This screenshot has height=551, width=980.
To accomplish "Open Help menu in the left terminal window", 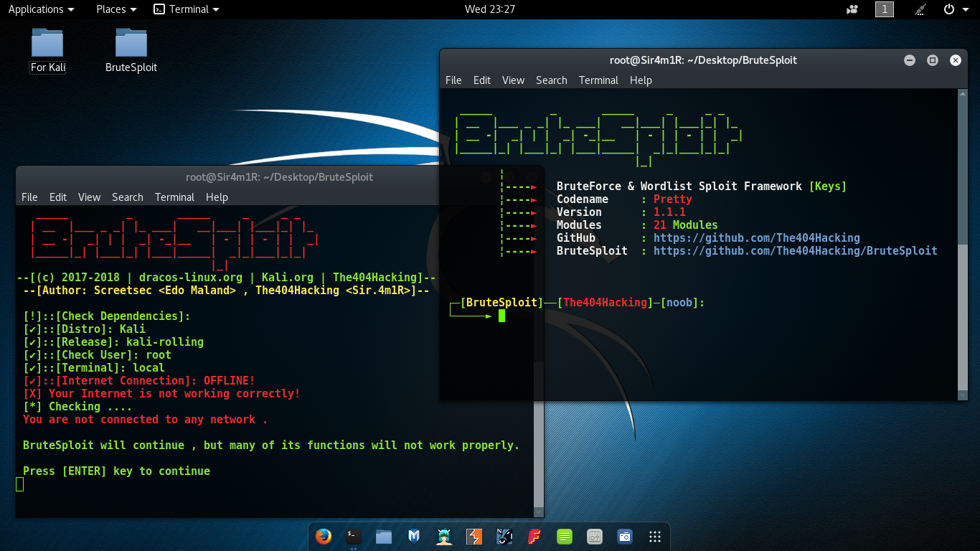I will point(217,197).
